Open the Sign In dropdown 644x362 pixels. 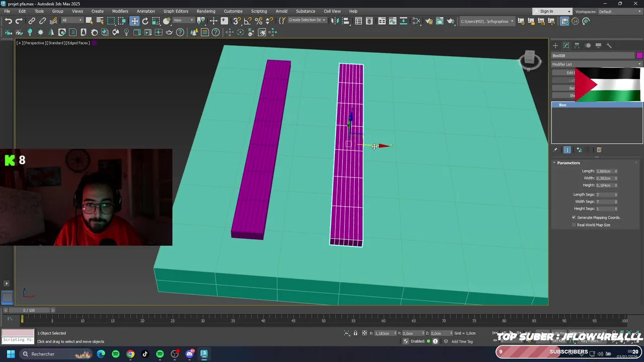[x=552, y=12]
